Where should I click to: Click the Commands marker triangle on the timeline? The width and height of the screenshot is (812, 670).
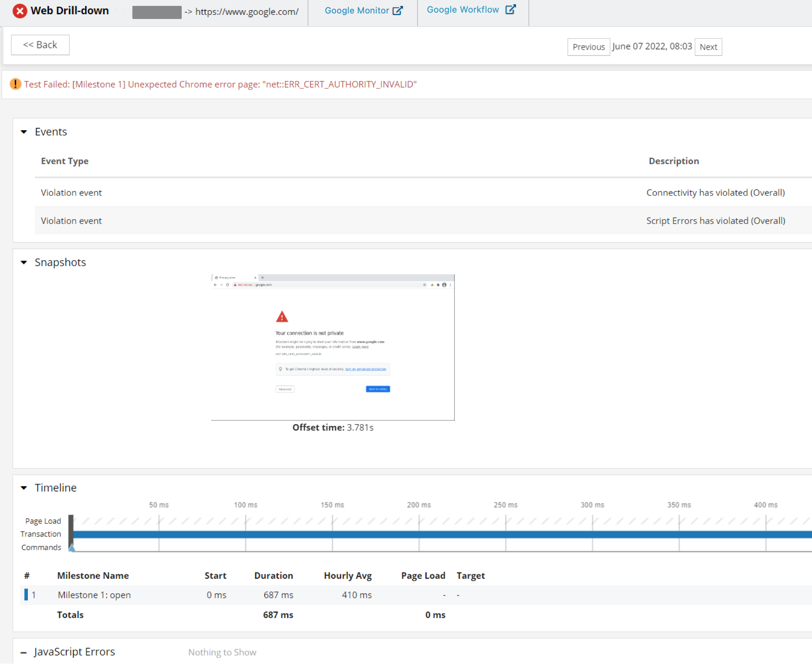point(72,547)
